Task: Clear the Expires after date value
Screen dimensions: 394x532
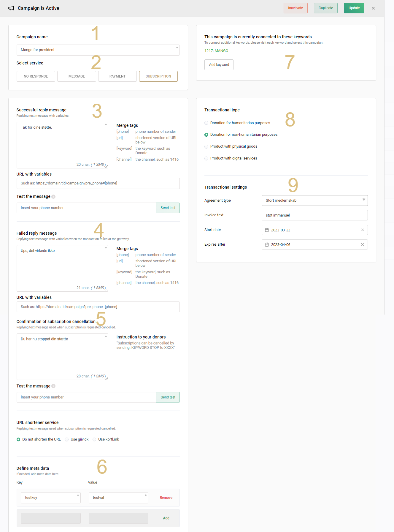Action: [362, 245]
